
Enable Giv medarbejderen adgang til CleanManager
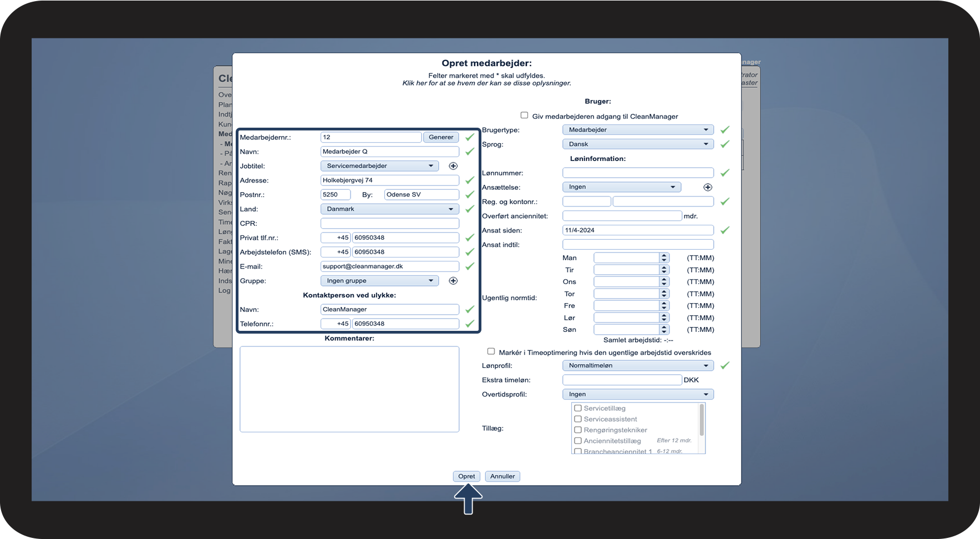(524, 115)
